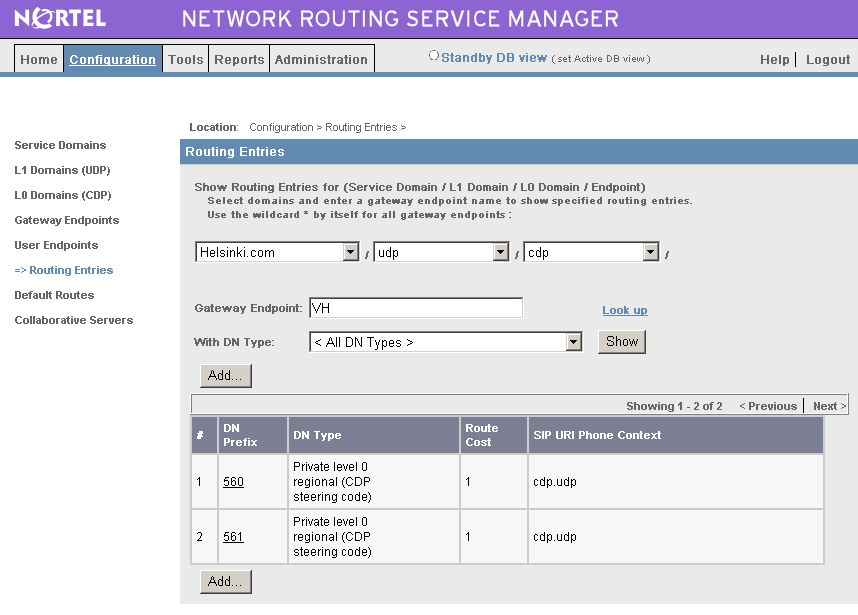Open Service Domains in sidebar
The width and height of the screenshot is (858, 615).
pyautogui.click(x=60, y=145)
